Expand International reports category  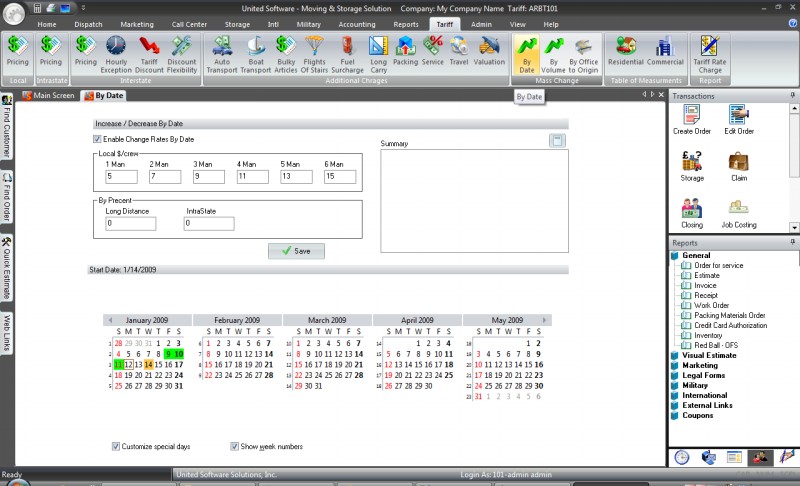click(705, 395)
